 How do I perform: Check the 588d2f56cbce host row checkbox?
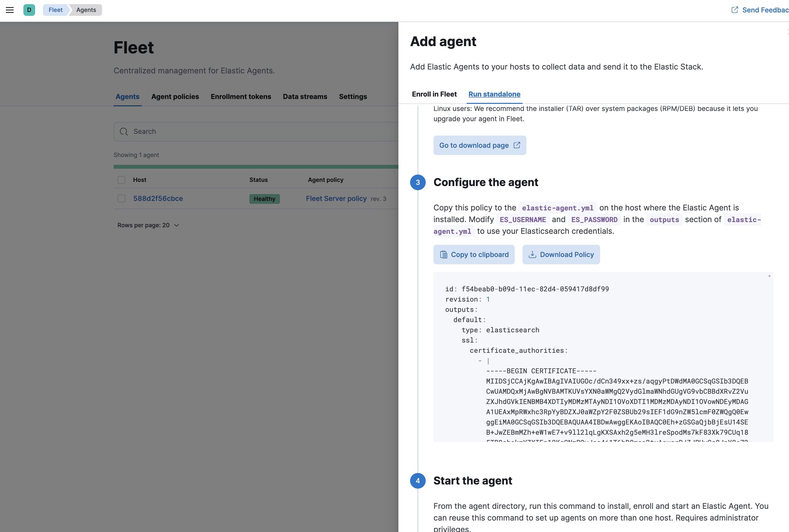coord(121,198)
